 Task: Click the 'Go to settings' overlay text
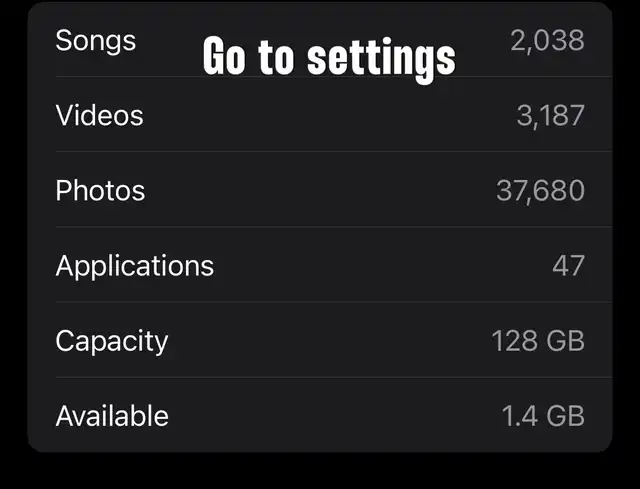[x=329, y=58]
